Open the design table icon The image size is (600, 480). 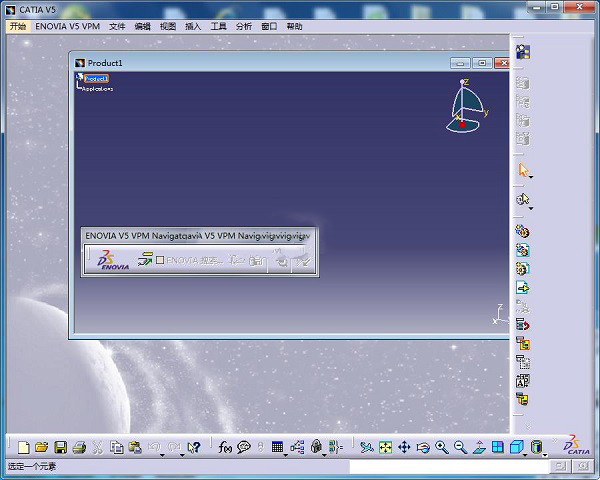277,447
